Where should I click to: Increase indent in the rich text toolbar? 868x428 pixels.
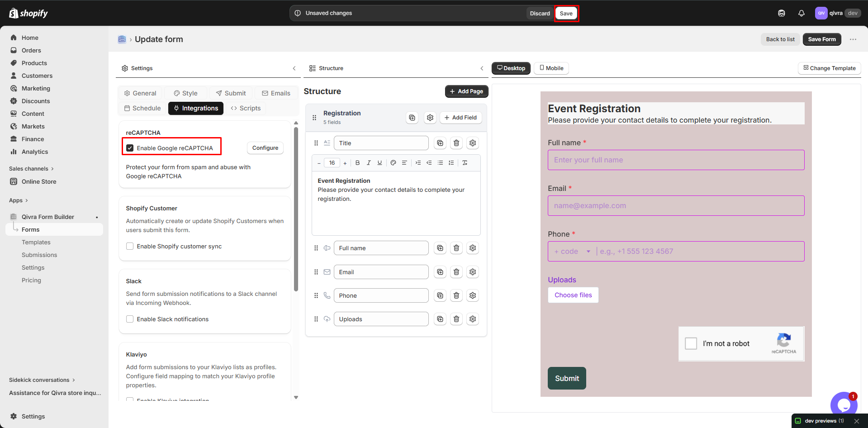click(418, 163)
